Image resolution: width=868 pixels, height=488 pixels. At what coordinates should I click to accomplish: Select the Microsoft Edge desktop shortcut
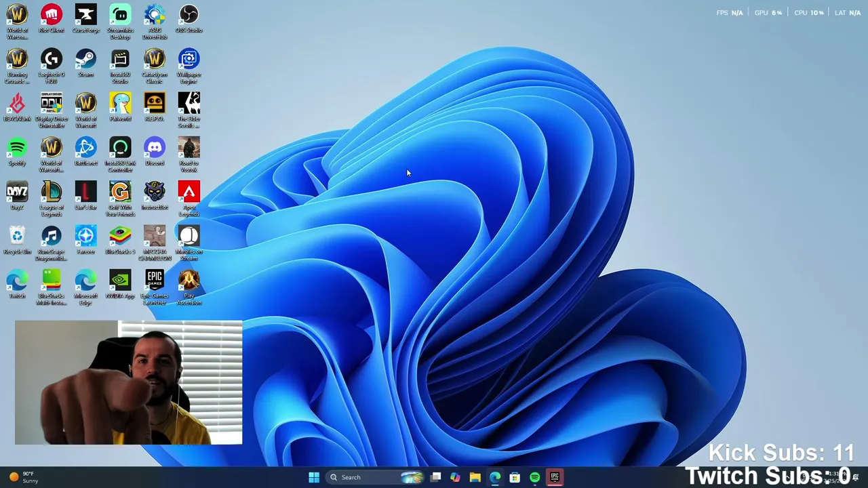85,287
